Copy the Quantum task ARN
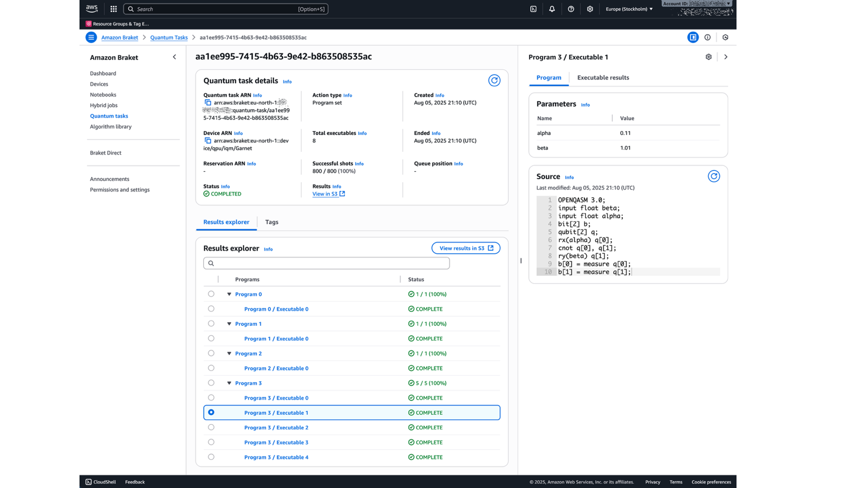The width and height of the screenshot is (868, 488). (x=208, y=103)
